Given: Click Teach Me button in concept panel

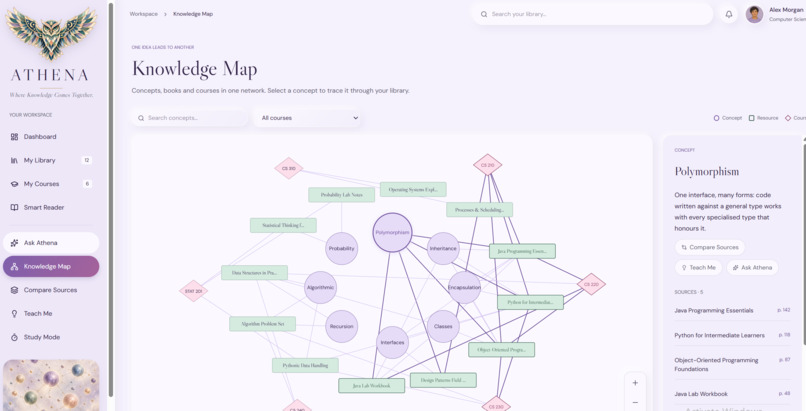Looking at the screenshot, I should tap(698, 268).
